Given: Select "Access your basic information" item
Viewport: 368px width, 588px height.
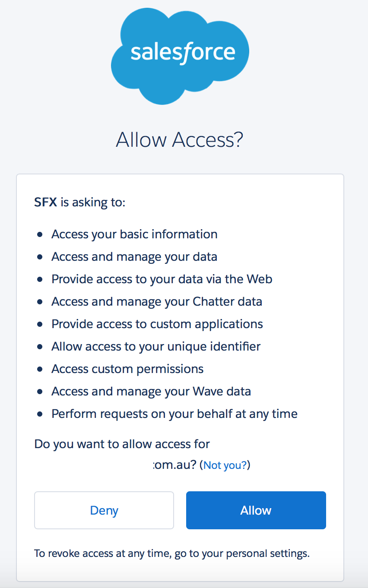Looking at the screenshot, I should point(134,234).
